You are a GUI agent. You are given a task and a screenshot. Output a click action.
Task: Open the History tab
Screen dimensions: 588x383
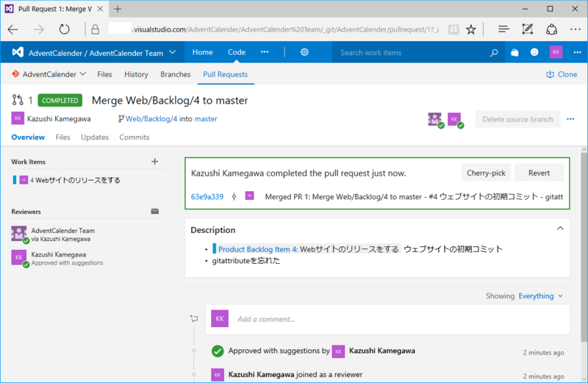[136, 74]
